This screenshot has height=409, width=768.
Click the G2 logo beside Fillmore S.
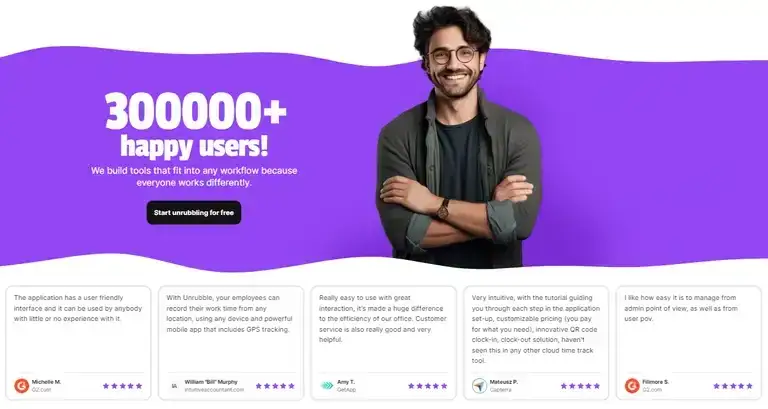tap(632, 386)
